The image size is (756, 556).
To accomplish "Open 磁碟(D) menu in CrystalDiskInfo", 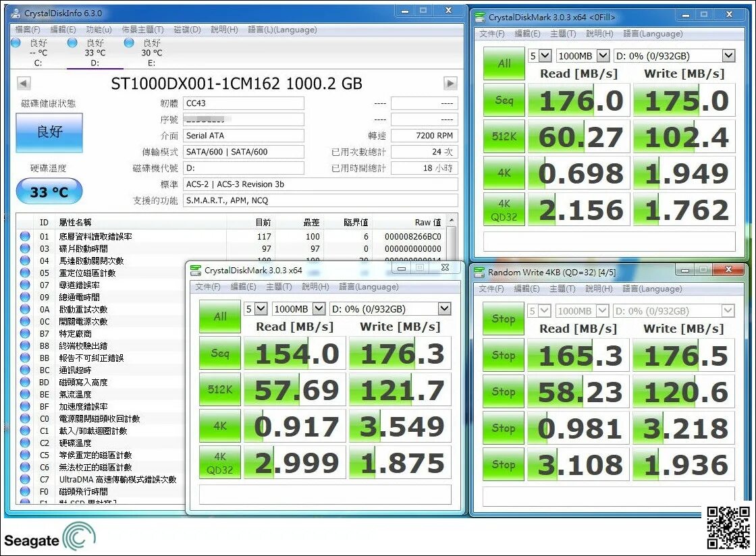I will click(187, 30).
